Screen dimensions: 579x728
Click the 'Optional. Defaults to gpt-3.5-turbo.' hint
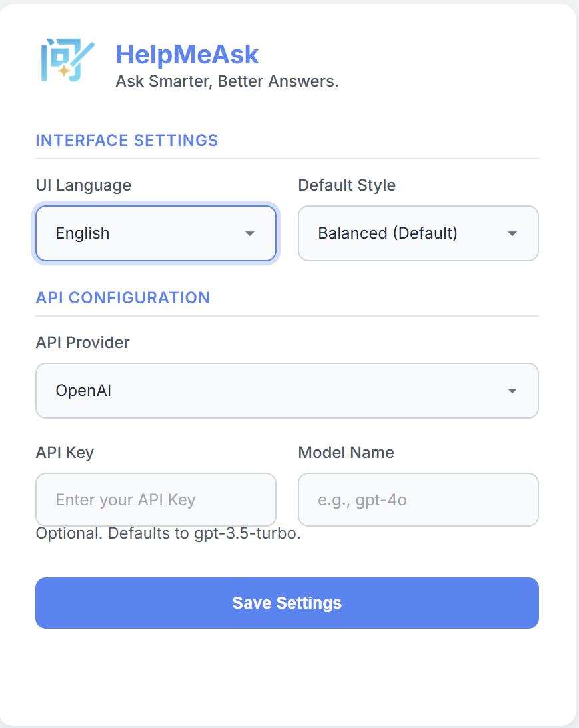169,533
